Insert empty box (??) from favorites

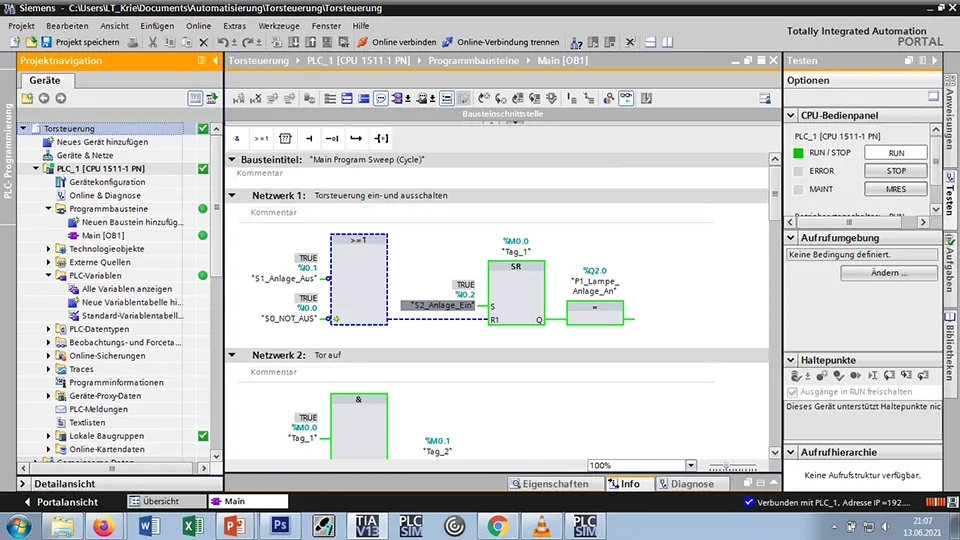[285, 138]
